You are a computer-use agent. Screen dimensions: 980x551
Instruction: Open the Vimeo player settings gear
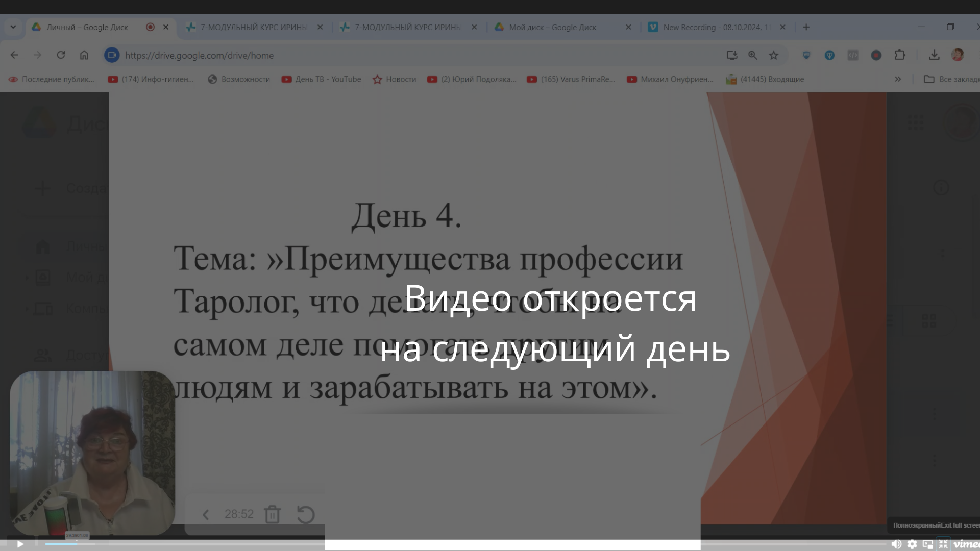(x=913, y=544)
